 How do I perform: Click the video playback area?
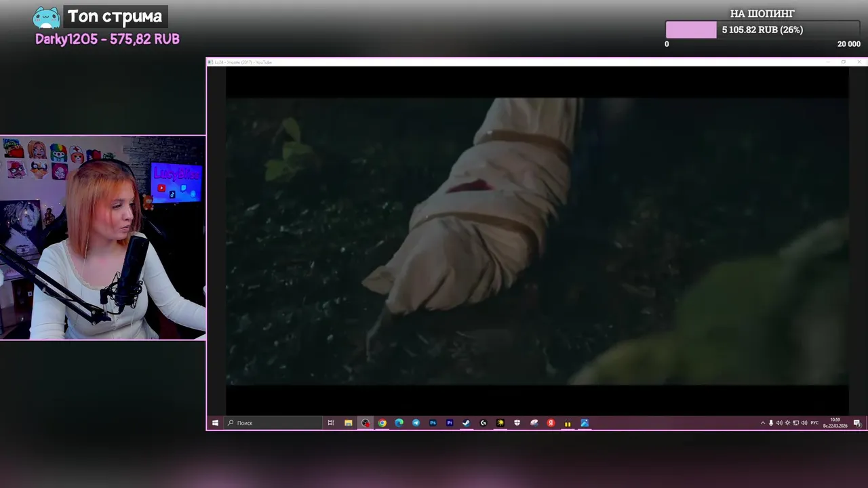(x=537, y=241)
